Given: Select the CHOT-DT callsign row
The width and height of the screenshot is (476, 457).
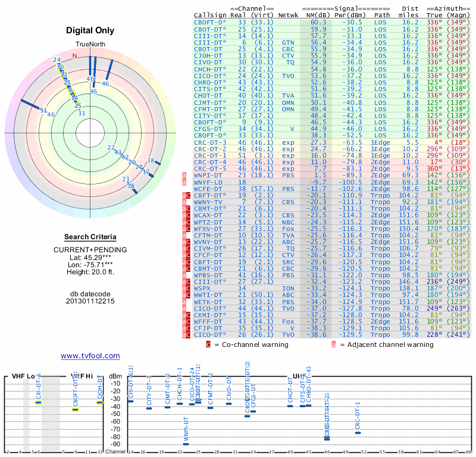Looking at the screenshot, I should click(332, 96).
